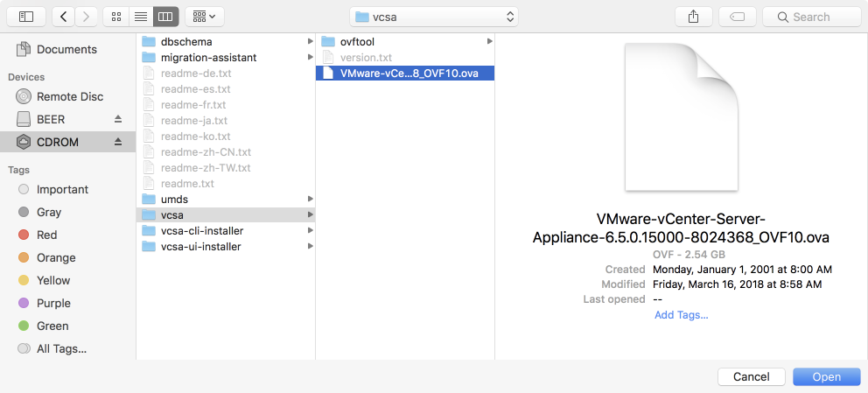Click the edit tags toolbar button
Image resolution: width=868 pixels, height=393 pixels.
(737, 17)
